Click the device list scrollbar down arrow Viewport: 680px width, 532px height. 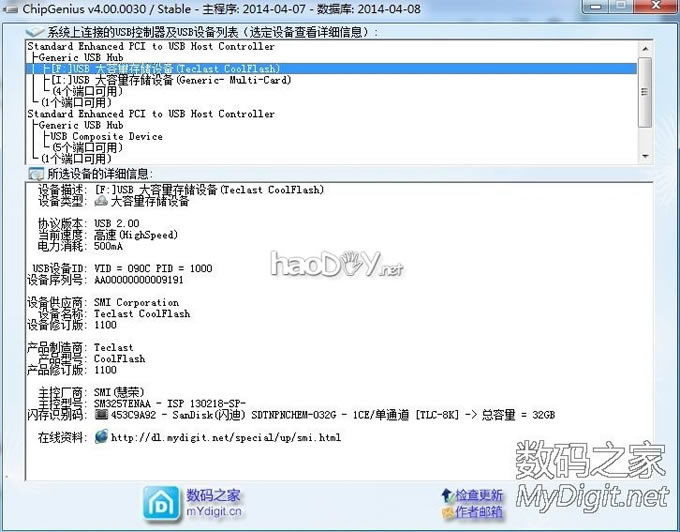click(644, 156)
